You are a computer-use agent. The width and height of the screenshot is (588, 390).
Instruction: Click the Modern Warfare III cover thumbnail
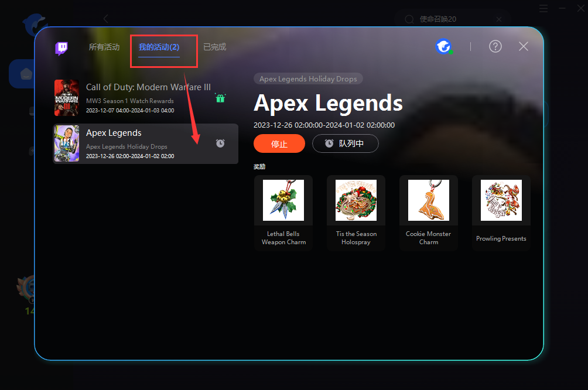click(67, 97)
